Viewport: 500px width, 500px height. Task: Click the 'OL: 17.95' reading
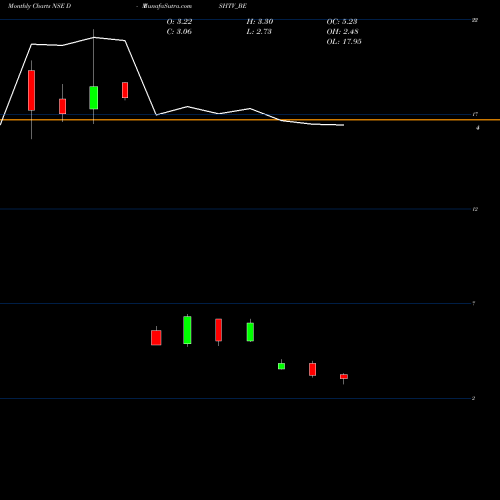[344, 42]
